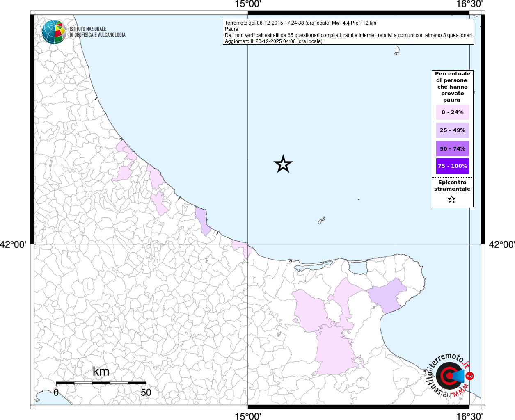
Task: Click the INGV globe logo
Action: (54, 32)
